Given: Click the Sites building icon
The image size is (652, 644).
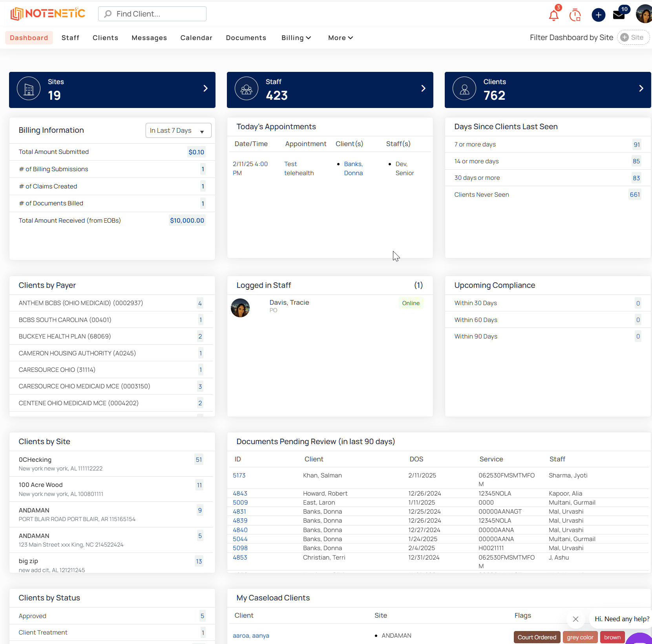Looking at the screenshot, I should tap(29, 89).
